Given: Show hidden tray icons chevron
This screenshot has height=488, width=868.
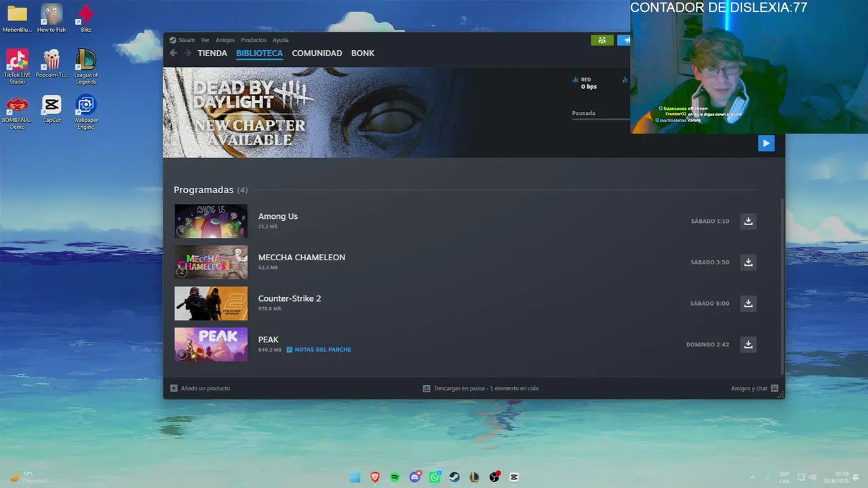Looking at the screenshot, I should (x=752, y=477).
